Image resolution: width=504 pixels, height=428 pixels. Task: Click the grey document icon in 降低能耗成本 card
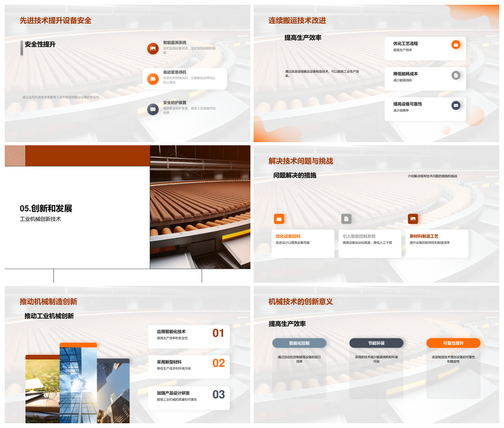tap(456, 75)
